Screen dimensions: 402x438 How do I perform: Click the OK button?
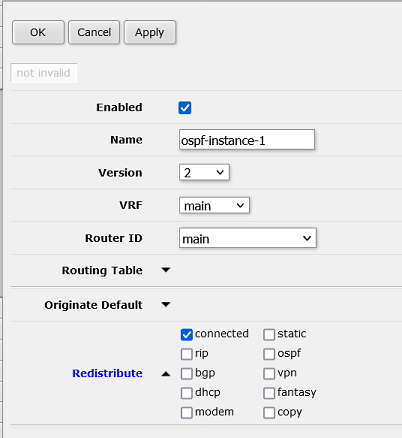click(x=38, y=32)
